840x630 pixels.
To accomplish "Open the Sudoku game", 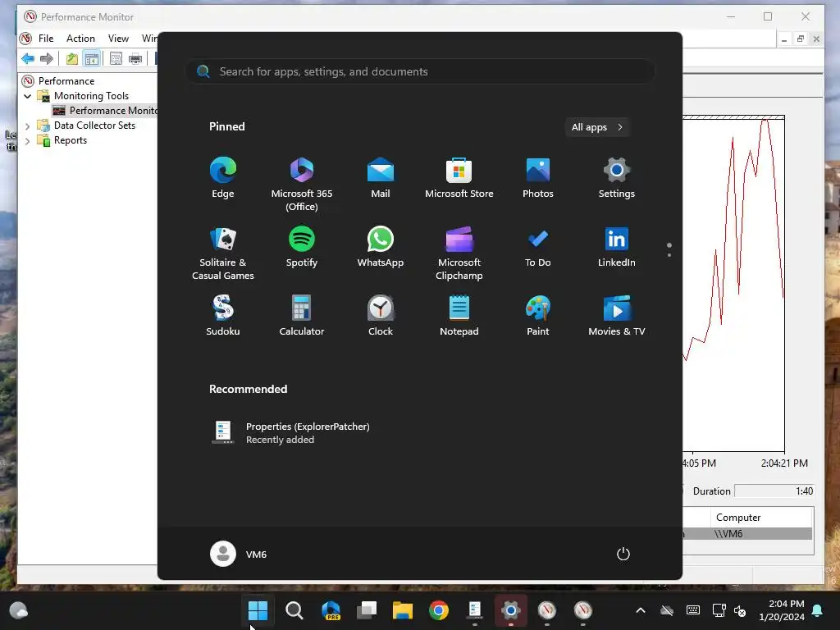I will click(x=223, y=316).
